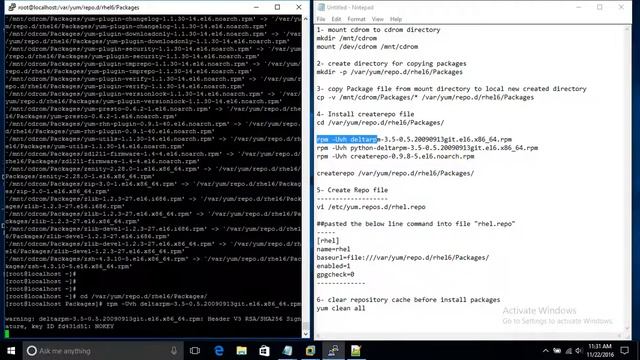Image resolution: width=640 pixels, height=360 pixels.
Task: Click the highlighted 'rpm -Uvh deltarpm' text
Action: 347,140
